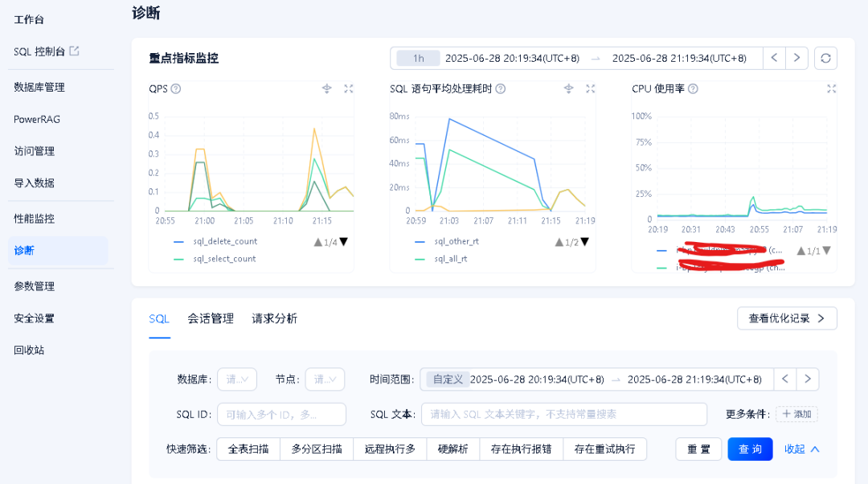This screenshot has width=868, height=484.
Task: Go to next legend page on SQL latency chart
Action: pos(584,242)
